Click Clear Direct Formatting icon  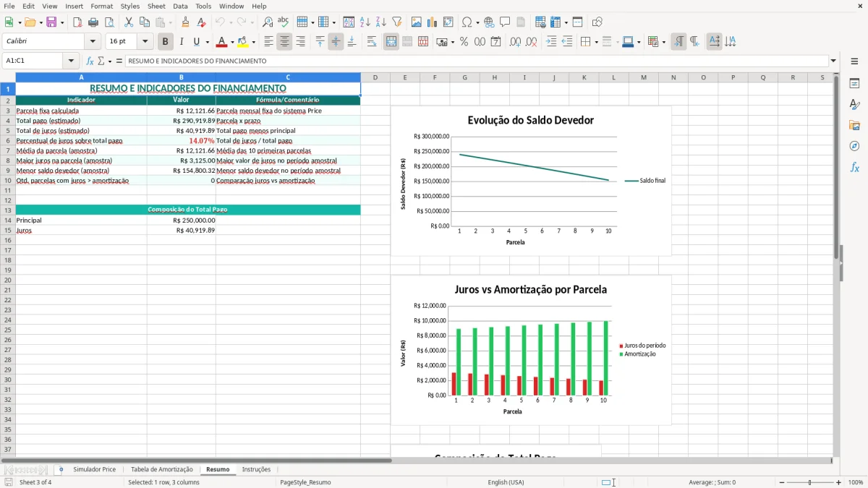(x=201, y=22)
